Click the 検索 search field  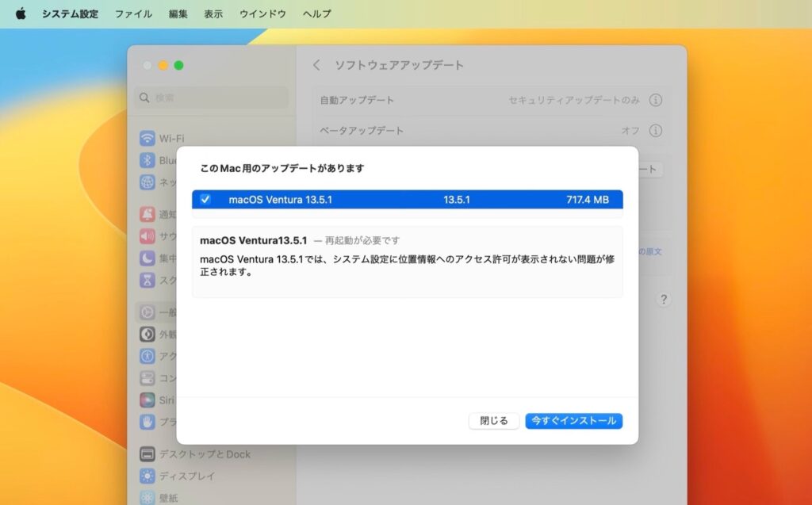211,98
